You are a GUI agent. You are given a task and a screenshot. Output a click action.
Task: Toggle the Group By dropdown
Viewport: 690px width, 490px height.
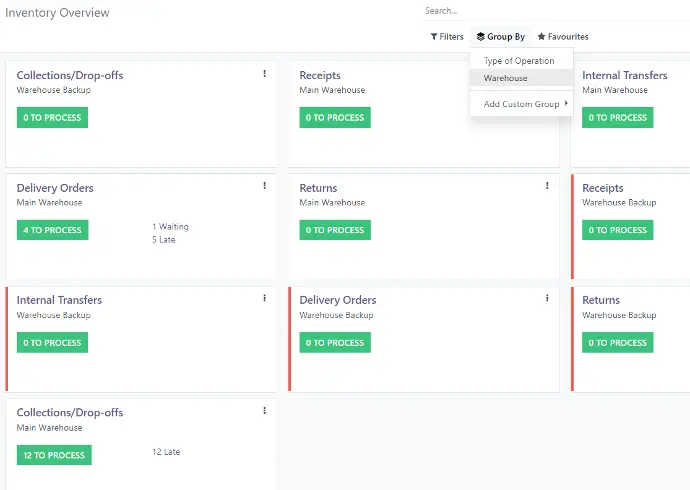[x=500, y=37]
